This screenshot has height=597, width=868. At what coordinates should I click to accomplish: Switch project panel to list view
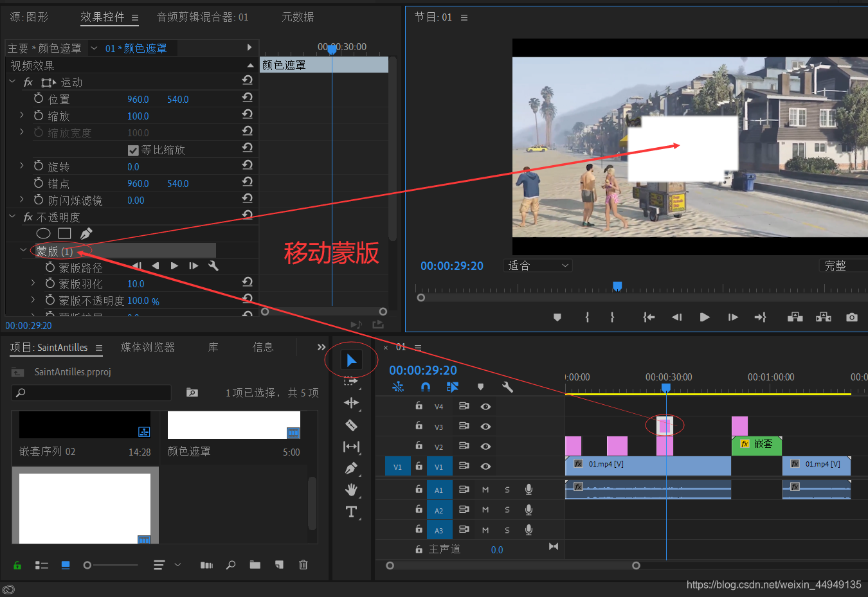(x=42, y=566)
